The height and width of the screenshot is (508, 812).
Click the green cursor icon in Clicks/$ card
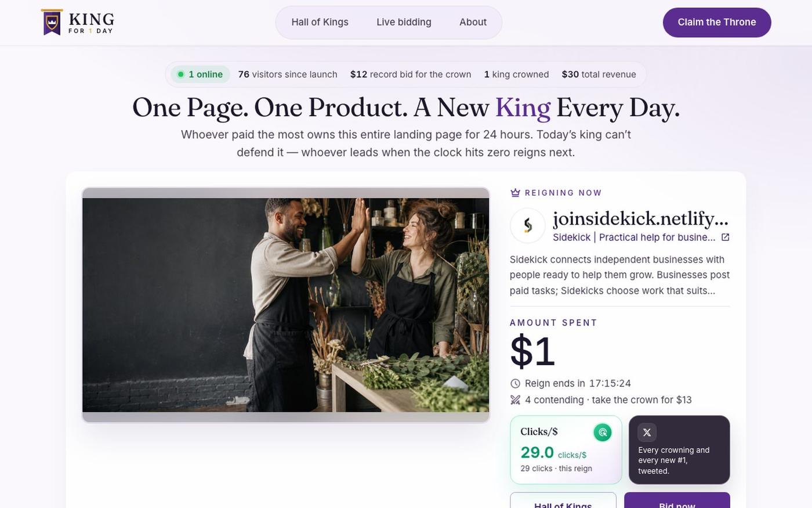coord(603,432)
